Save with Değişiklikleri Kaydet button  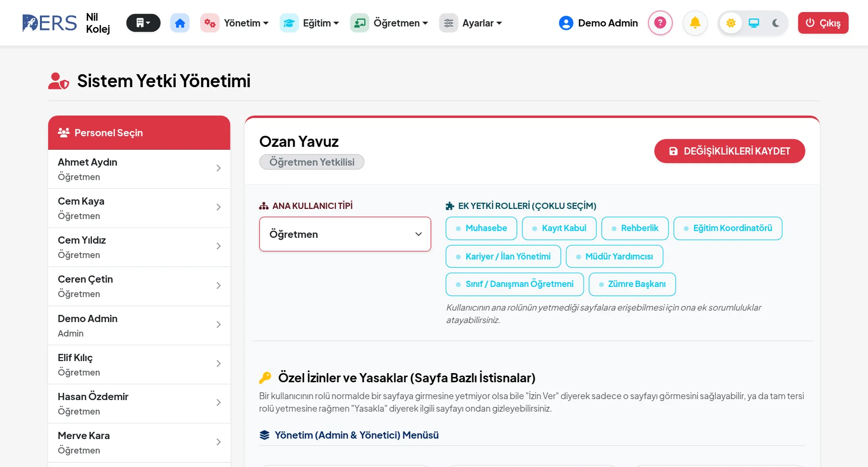coord(730,151)
